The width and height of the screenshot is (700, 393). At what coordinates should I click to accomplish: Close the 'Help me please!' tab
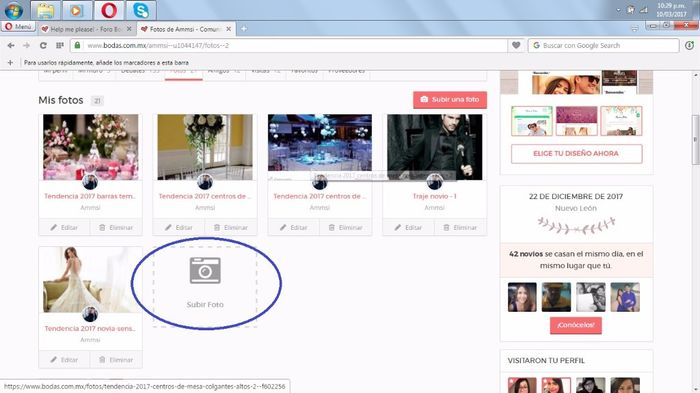(x=129, y=29)
